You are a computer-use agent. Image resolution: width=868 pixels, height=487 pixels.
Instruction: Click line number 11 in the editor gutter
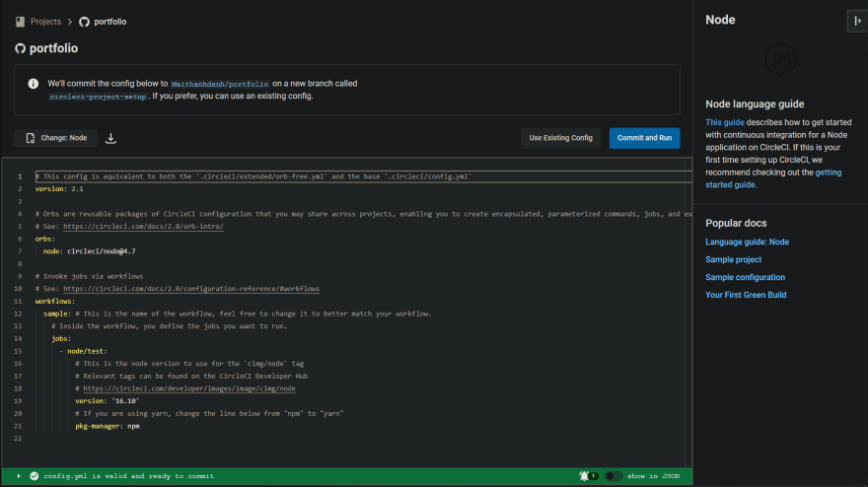click(x=18, y=301)
